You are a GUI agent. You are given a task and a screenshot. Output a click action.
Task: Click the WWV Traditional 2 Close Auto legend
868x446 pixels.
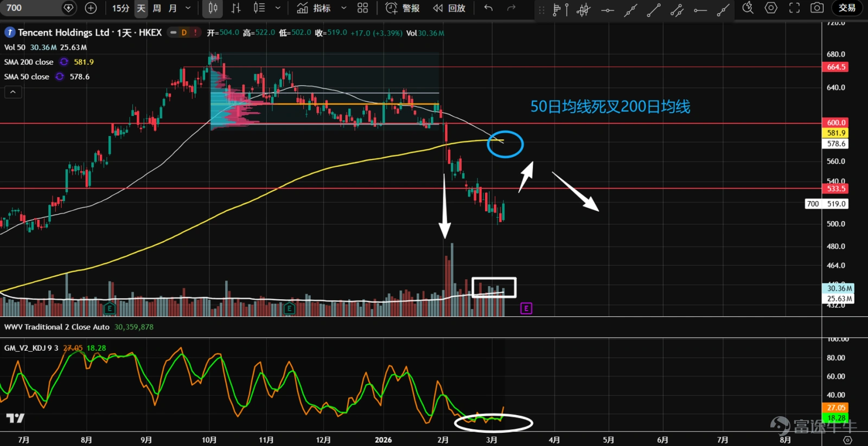[57, 327]
